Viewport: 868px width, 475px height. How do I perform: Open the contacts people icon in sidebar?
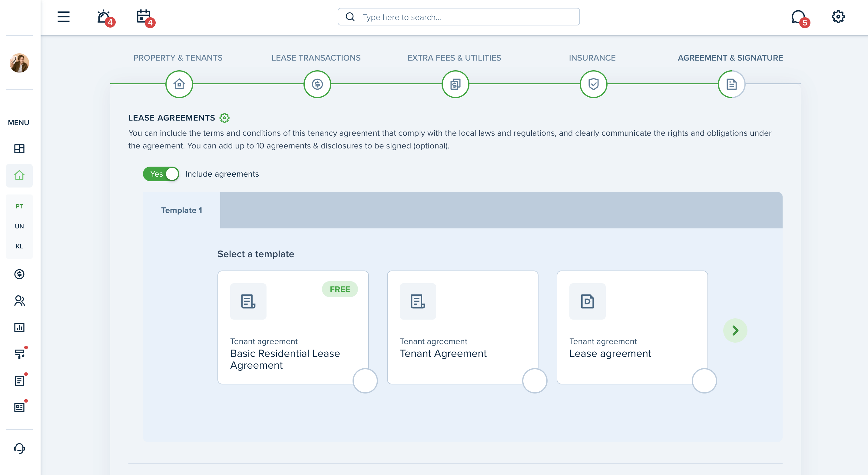tap(19, 301)
